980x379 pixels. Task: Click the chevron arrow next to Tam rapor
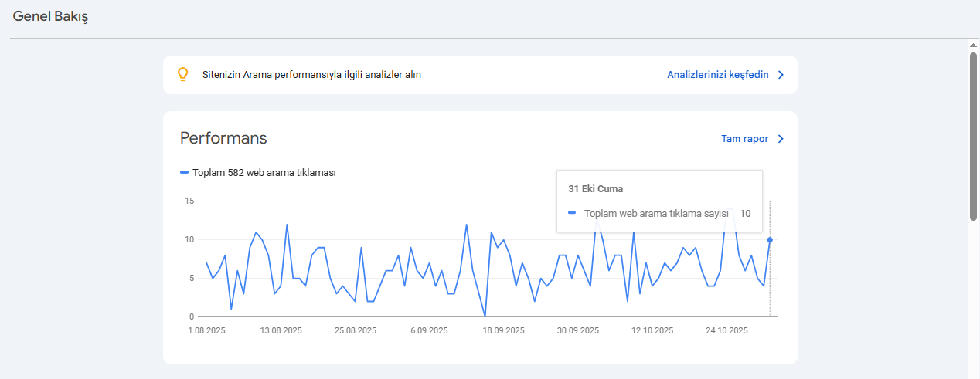[x=781, y=139]
